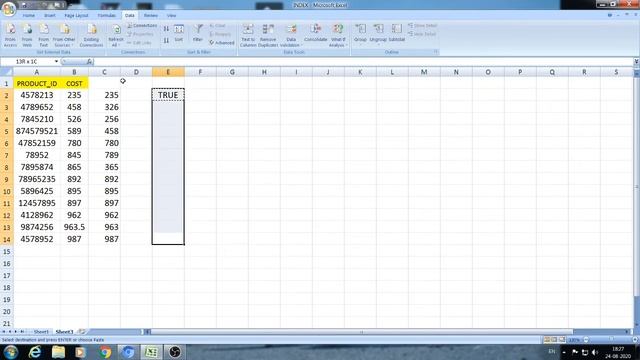
Task: Click the zoom slider
Action: [611, 340]
